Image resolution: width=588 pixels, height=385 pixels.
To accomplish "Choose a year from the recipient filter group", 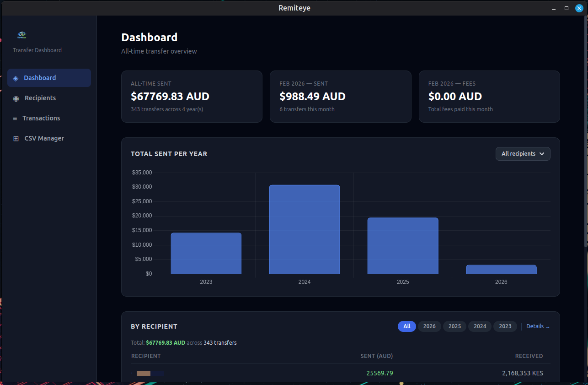I will tap(454, 326).
